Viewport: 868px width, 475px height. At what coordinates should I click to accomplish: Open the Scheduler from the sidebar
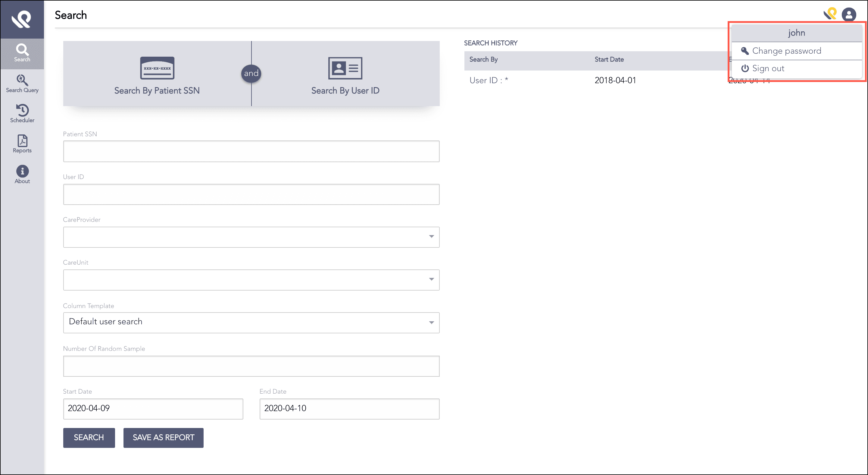point(22,114)
